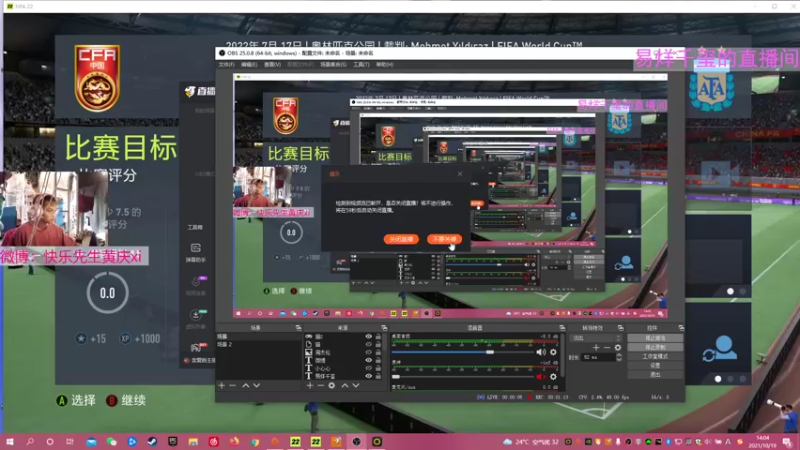Open the 场景集合(S) menu

[333, 65]
